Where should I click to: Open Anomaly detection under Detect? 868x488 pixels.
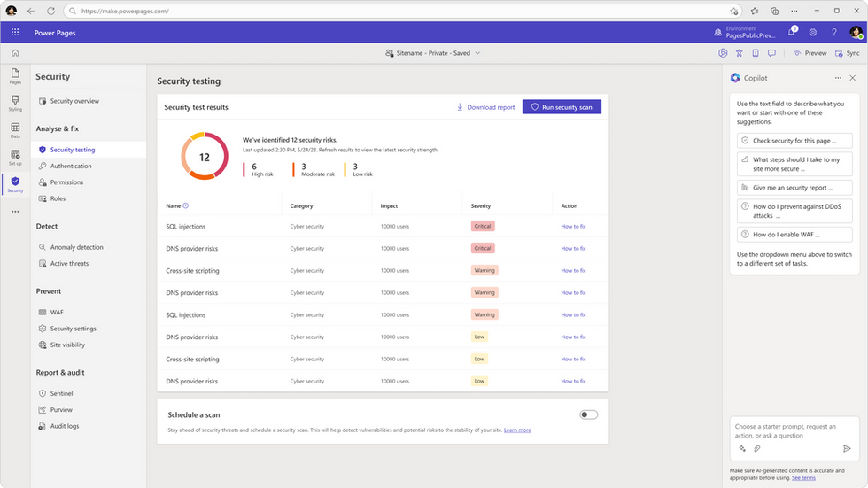[x=76, y=247]
